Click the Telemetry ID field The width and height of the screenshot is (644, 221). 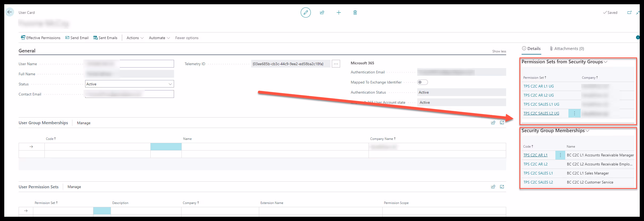[x=291, y=64]
